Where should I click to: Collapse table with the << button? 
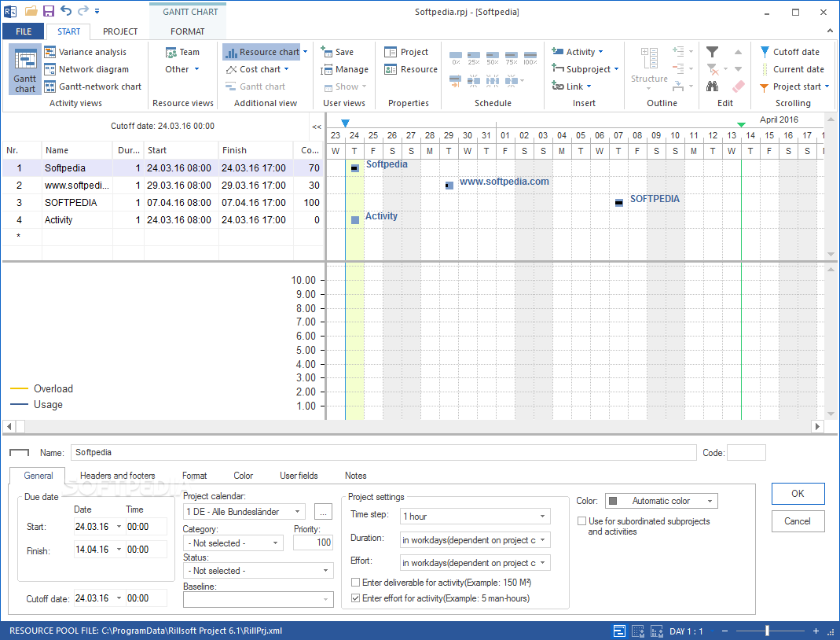tap(317, 127)
